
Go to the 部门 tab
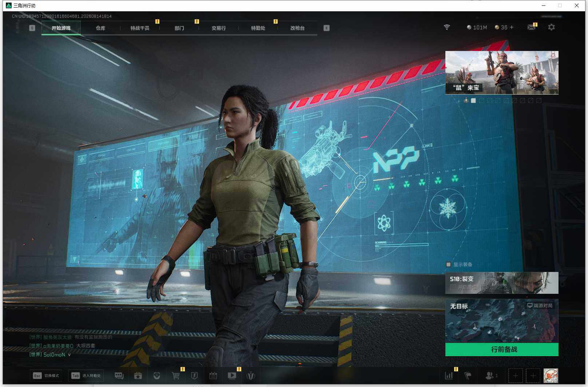(x=179, y=28)
